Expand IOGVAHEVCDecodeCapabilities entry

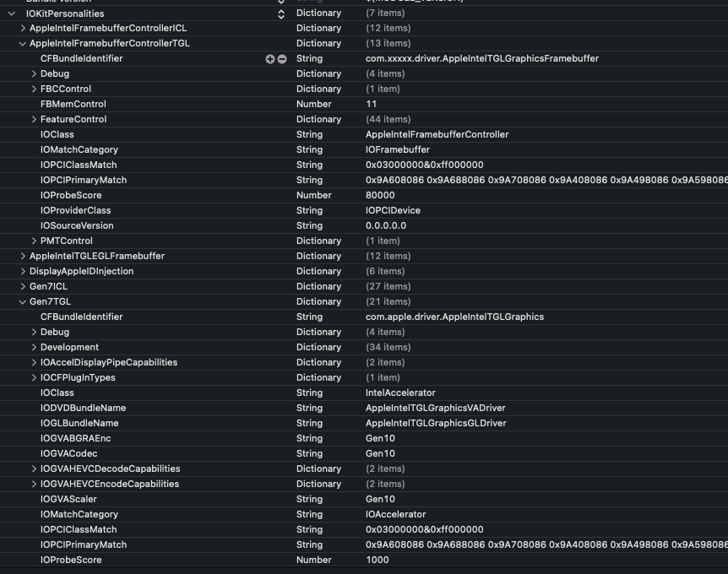tap(34, 468)
